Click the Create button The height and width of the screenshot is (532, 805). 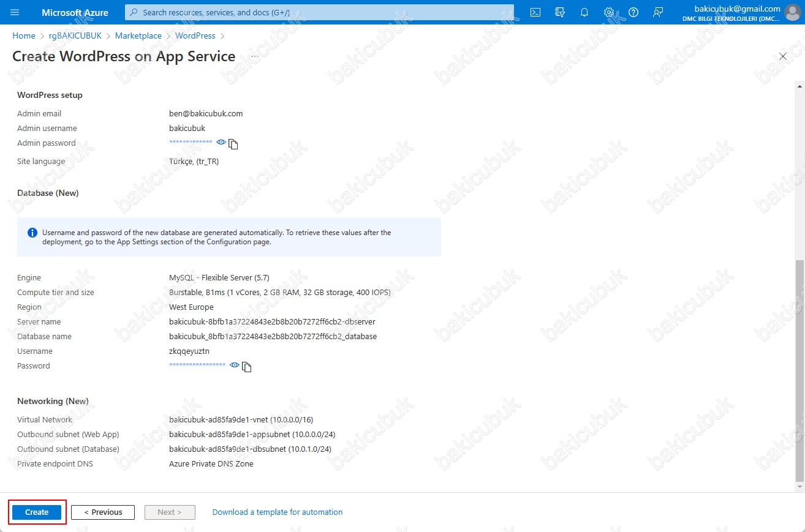37,512
